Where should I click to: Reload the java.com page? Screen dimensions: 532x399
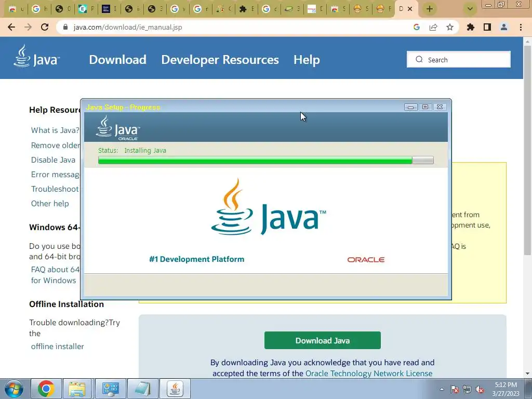point(45,27)
